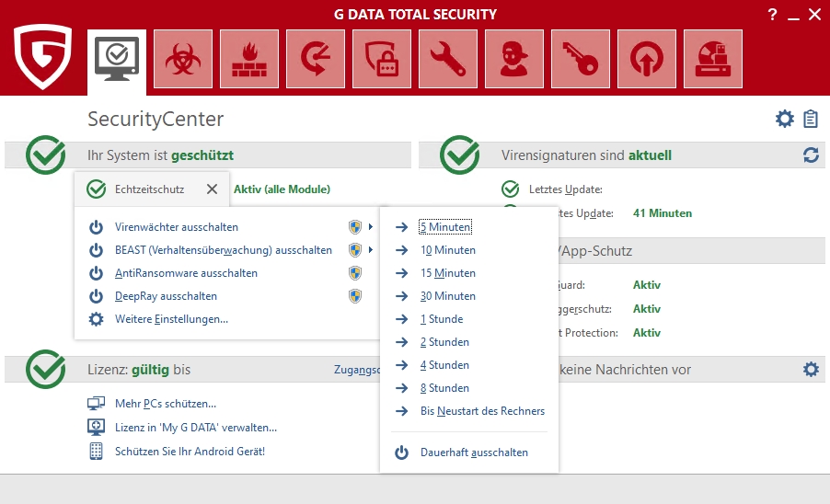This screenshot has width=830, height=504.
Task: Close the Echtzeitschutz popup with X
Action: tap(212, 189)
